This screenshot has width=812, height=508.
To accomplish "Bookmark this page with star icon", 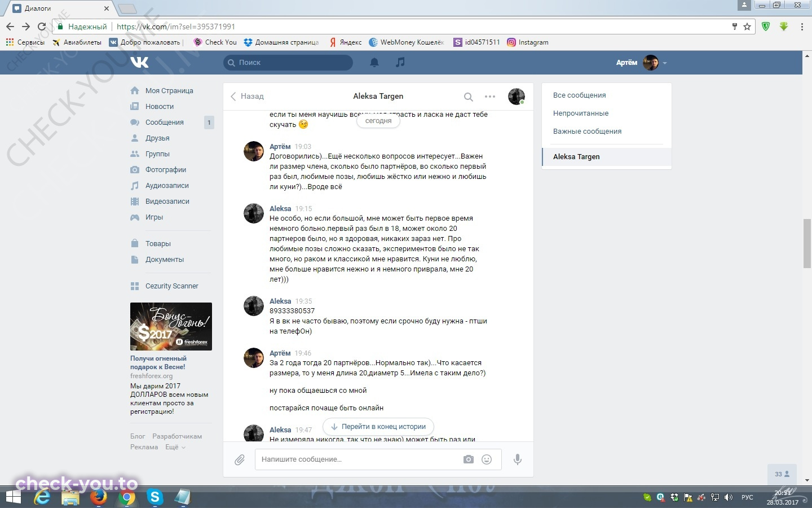I will 747,27.
